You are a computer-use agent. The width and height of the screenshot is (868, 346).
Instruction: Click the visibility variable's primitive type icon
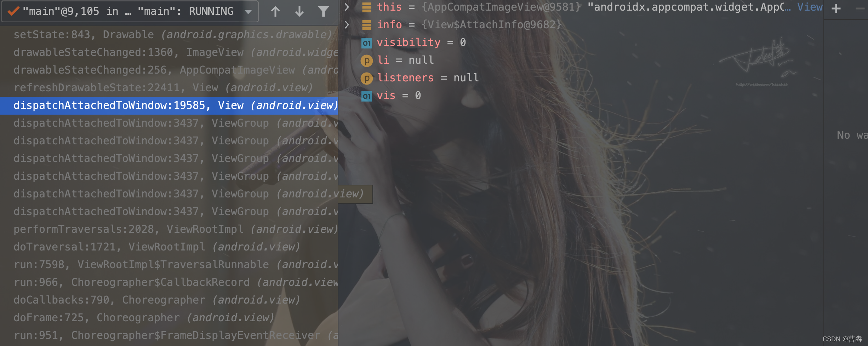(367, 43)
